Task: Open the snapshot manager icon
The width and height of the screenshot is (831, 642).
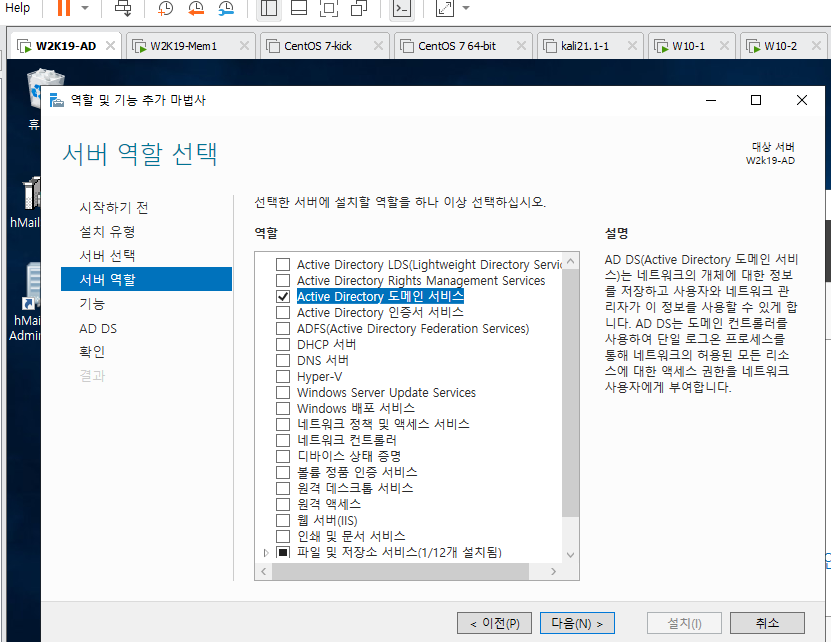Action: click(226, 8)
